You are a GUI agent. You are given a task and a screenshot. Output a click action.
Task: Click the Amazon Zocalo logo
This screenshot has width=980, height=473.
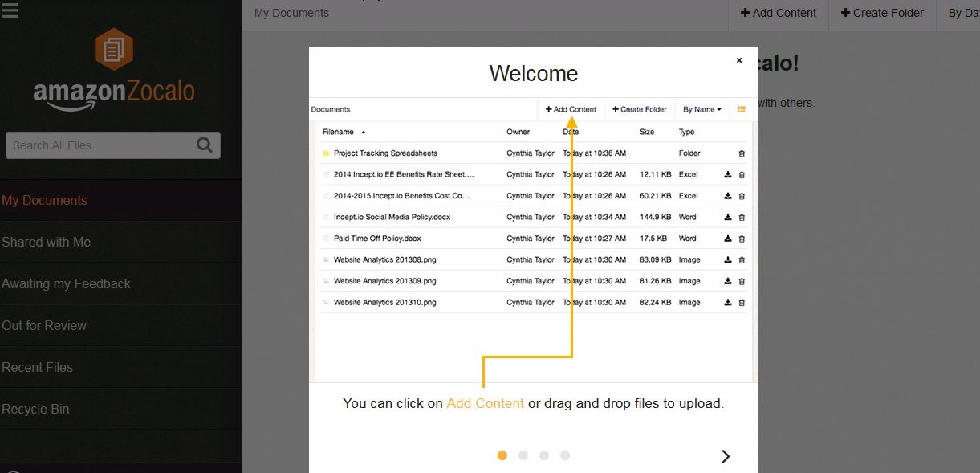point(113,71)
